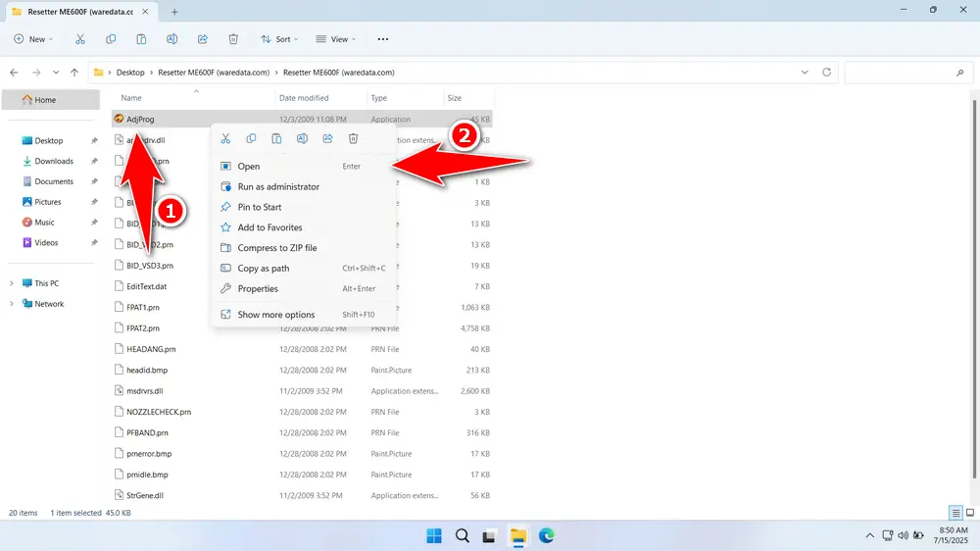Open Downloads in the navigation pane
Image resolution: width=980 pixels, height=551 pixels.
54,162
